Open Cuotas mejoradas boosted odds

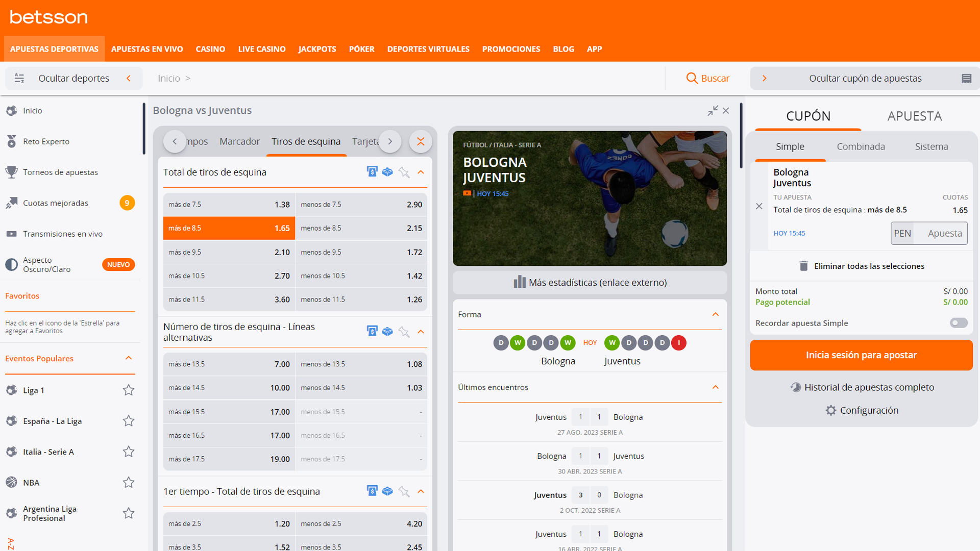point(55,203)
